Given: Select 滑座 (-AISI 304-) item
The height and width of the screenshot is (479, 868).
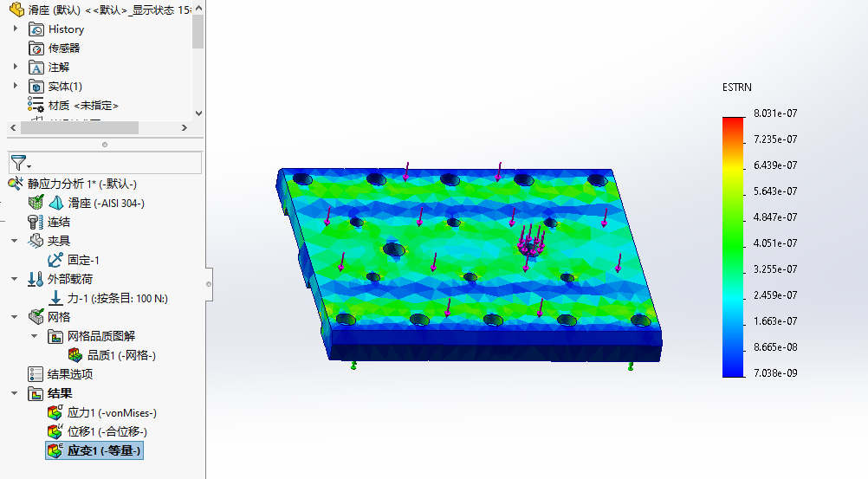Looking at the screenshot, I should 107,204.
